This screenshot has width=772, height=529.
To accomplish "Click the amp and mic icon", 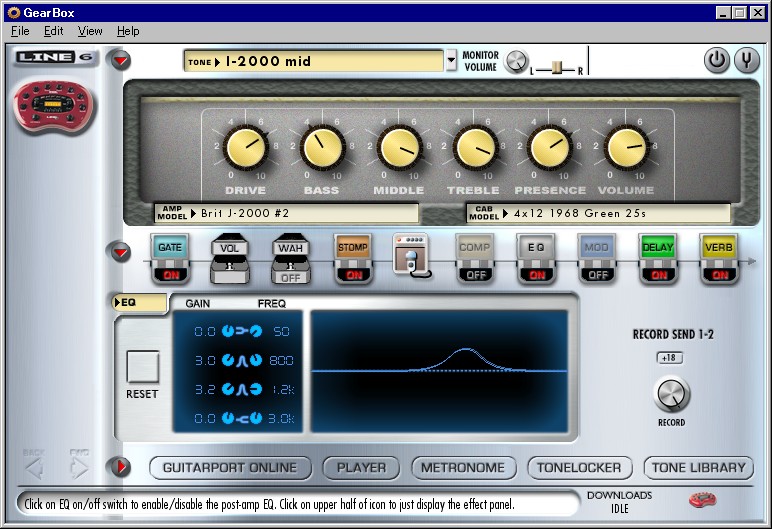I will pyautogui.click(x=412, y=255).
